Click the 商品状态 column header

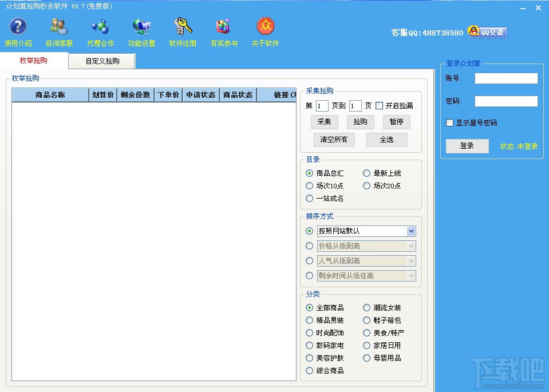click(238, 95)
